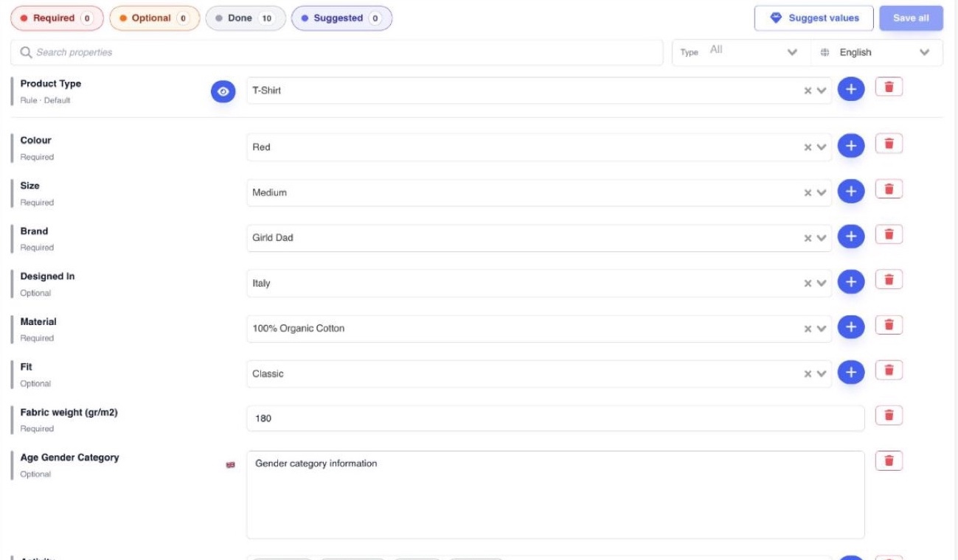Filter by Required properties

pos(57,18)
